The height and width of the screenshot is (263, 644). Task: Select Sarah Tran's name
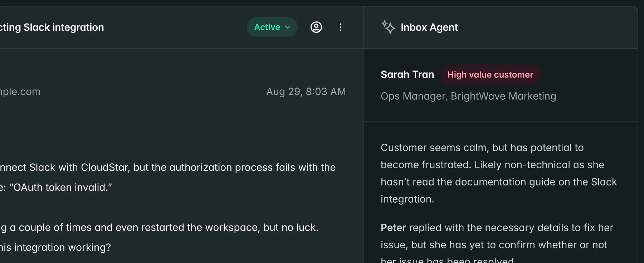point(407,74)
